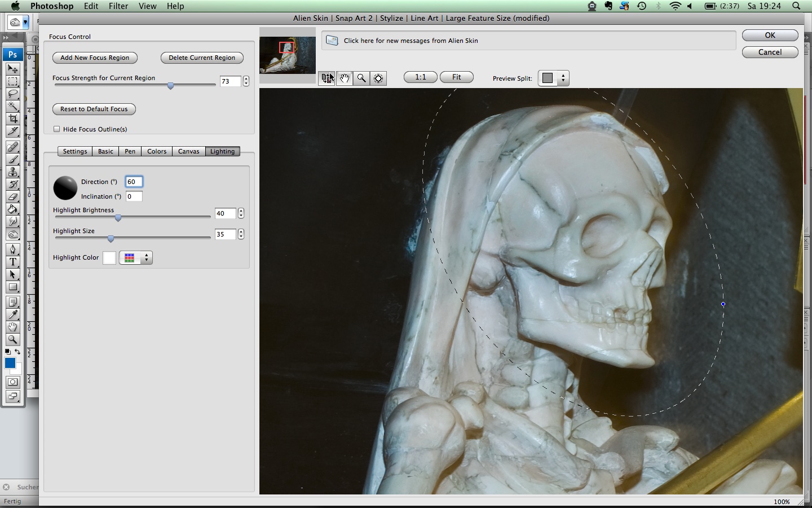Select the Magic Wand tool
Viewport: 812px width, 508px height.
pyautogui.click(x=12, y=106)
